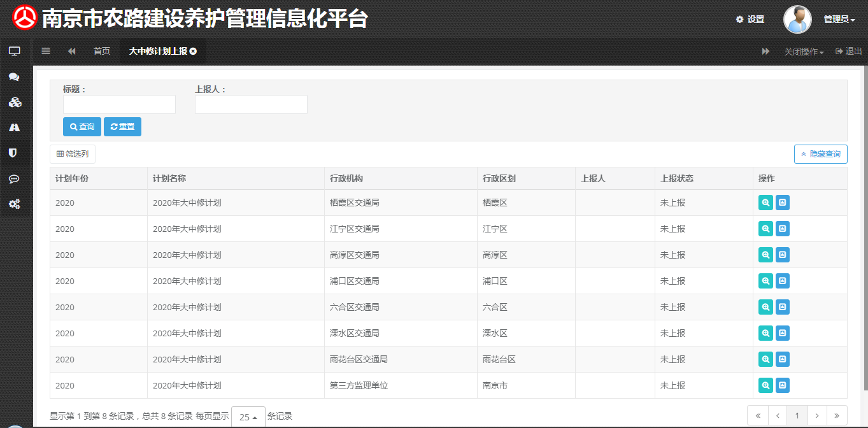Click blue report icon for 溧水区交通局
The image size is (868, 428).
(783, 333)
